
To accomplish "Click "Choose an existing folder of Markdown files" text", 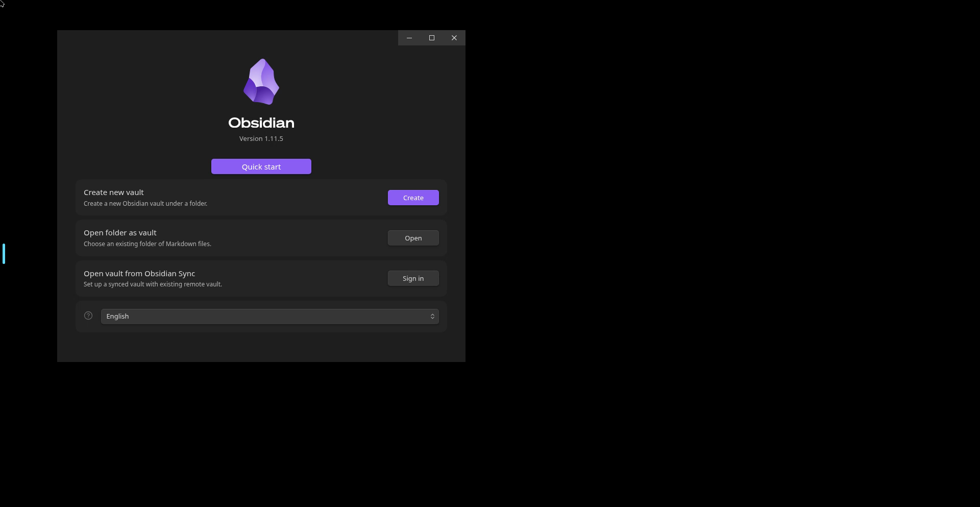I will tap(148, 244).
